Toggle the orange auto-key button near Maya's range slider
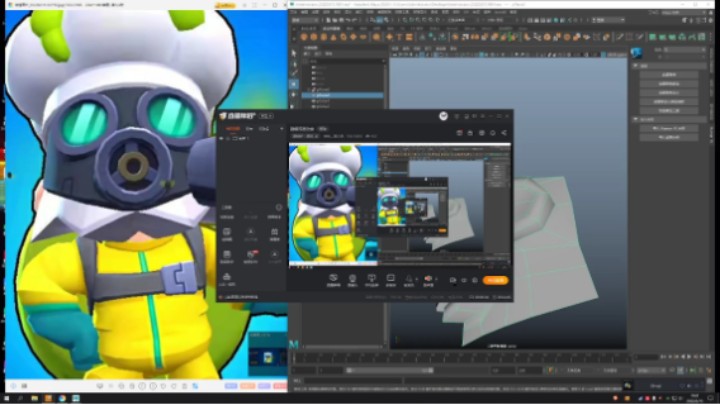 [550, 370]
